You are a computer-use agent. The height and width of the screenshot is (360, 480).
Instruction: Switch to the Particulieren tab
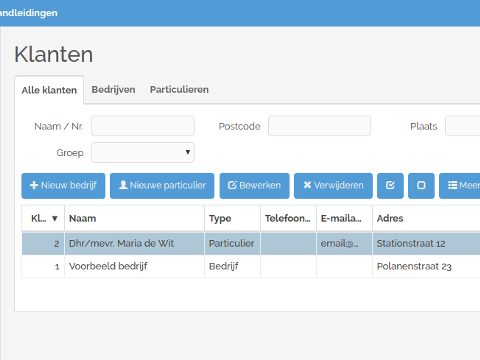pos(179,90)
